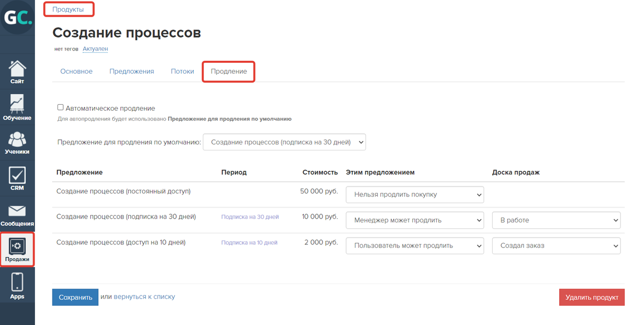Expand the Пользователь может продлить dropdown

[x=415, y=245]
